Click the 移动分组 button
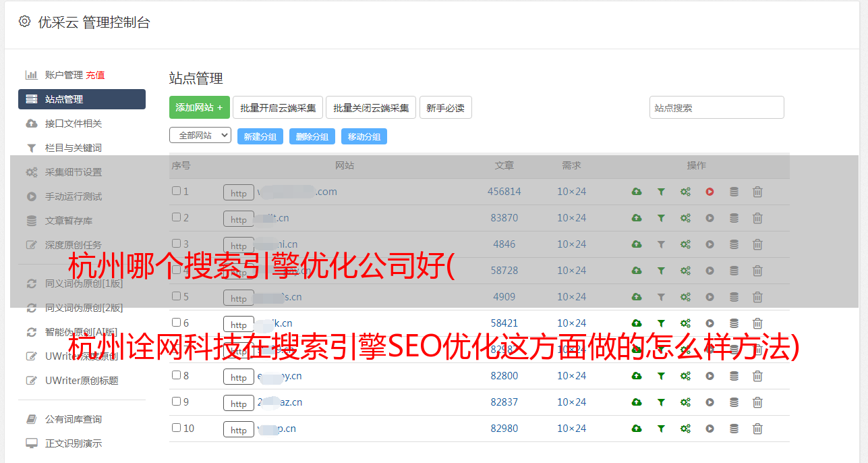The height and width of the screenshot is (463, 868). click(x=364, y=136)
